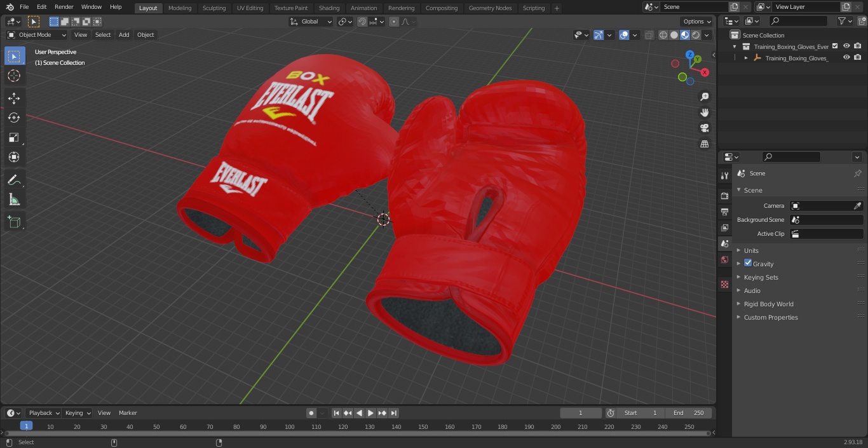Select the Scale tool

click(14, 137)
